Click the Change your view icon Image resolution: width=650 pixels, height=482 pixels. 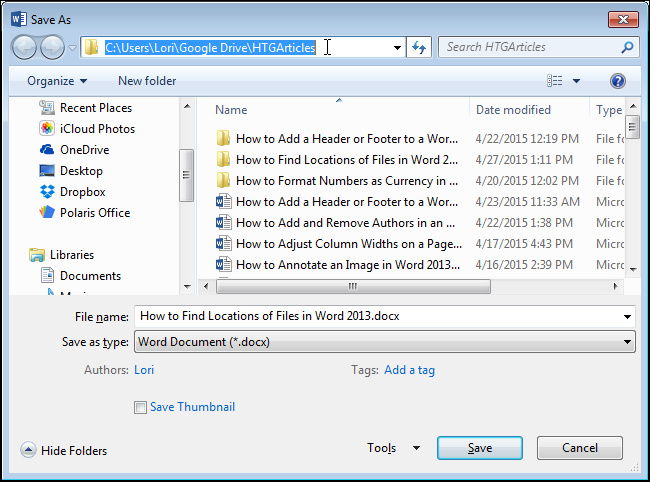point(555,81)
